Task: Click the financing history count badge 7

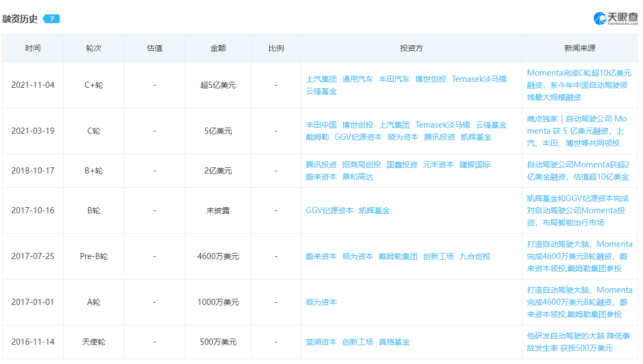Action: tap(51, 19)
